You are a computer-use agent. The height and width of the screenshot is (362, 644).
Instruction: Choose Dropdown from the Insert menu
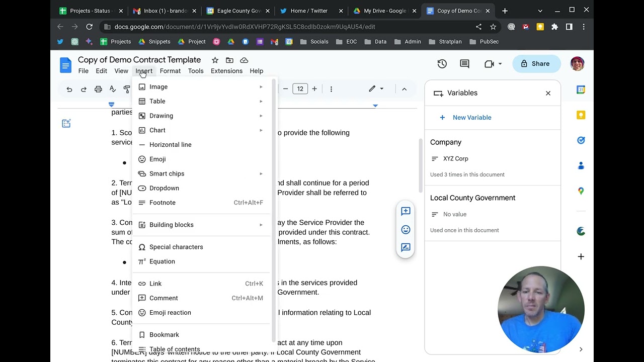pyautogui.click(x=201, y=188)
